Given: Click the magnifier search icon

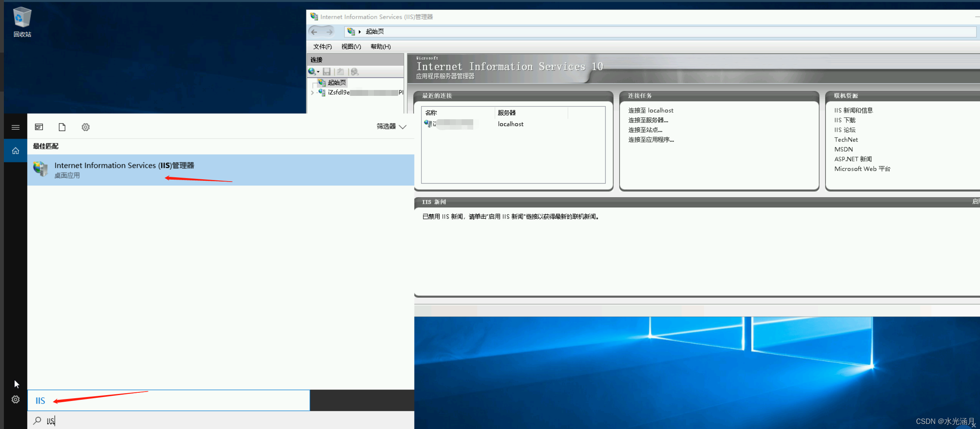Looking at the screenshot, I should click(37, 420).
